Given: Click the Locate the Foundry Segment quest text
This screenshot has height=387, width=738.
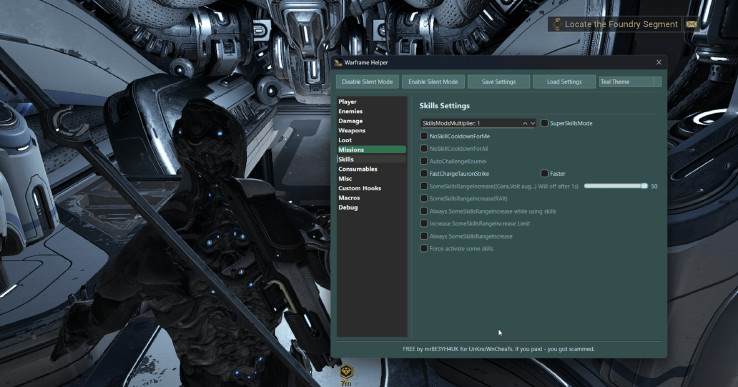Looking at the screenshot, I should pyautogui.click(x=621, y=24).
